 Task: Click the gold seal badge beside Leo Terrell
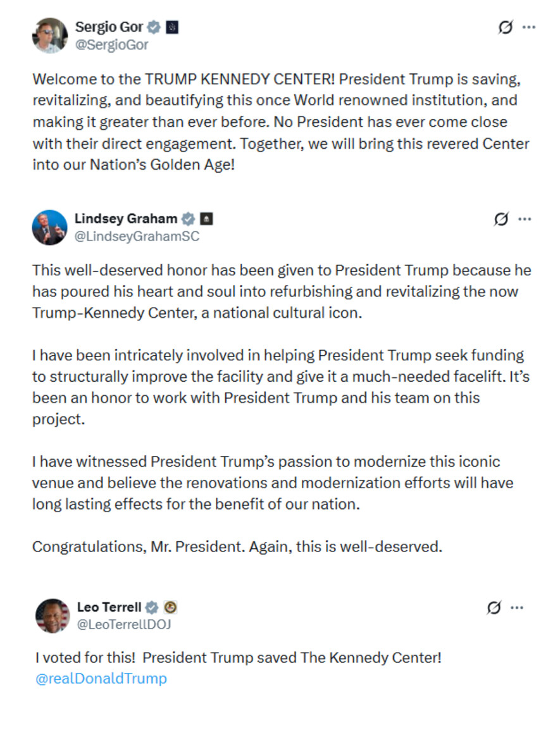[170, 607]
